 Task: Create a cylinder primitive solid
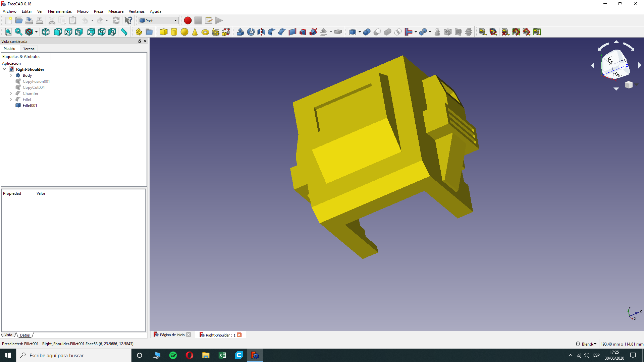point(174,32)
